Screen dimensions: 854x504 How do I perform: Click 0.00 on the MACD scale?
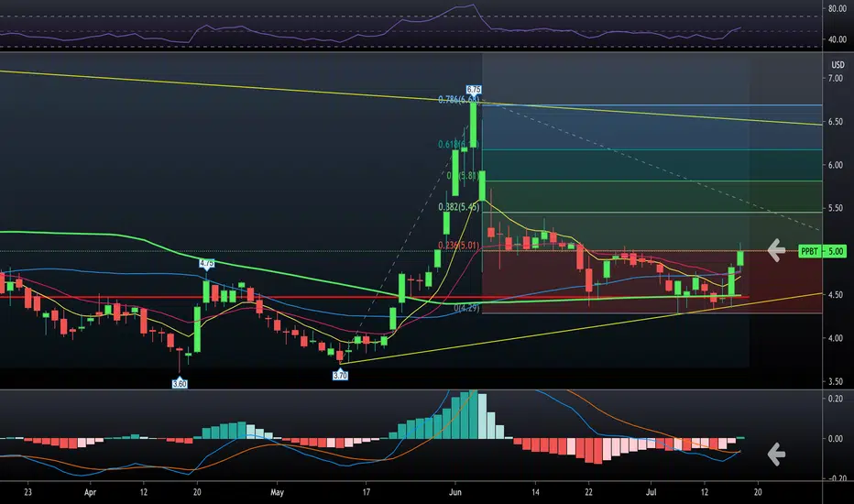pos(836,439)
